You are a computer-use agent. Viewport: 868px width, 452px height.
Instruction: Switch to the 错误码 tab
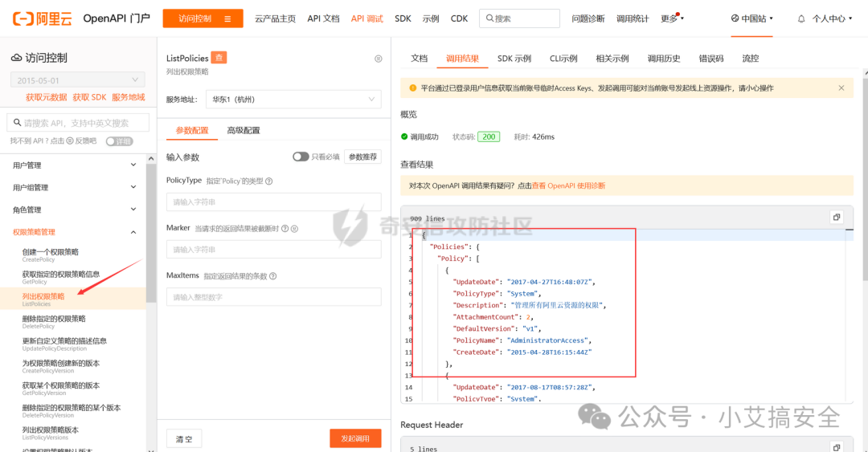pyautogui.click(x=710, y=58)
